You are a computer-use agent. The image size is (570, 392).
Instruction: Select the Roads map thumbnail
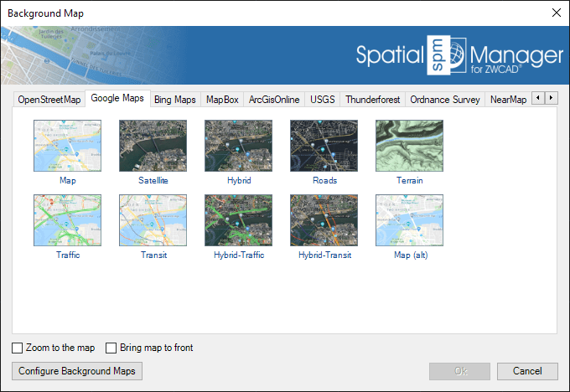tap(324, 146)
